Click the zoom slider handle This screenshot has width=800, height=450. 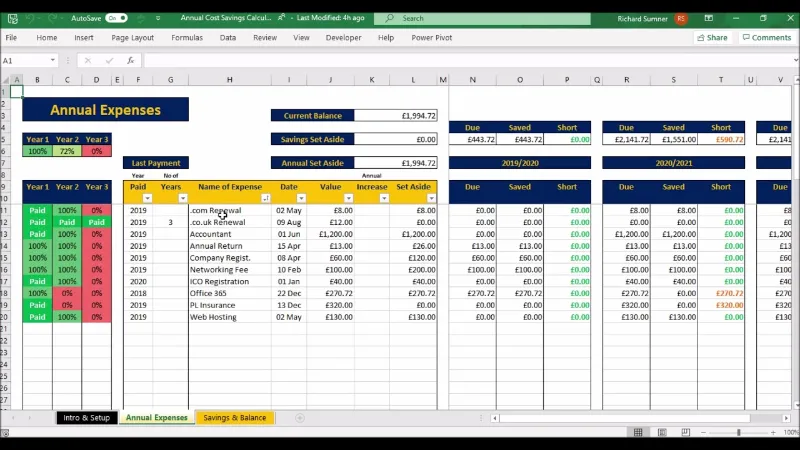pos(738,432)
